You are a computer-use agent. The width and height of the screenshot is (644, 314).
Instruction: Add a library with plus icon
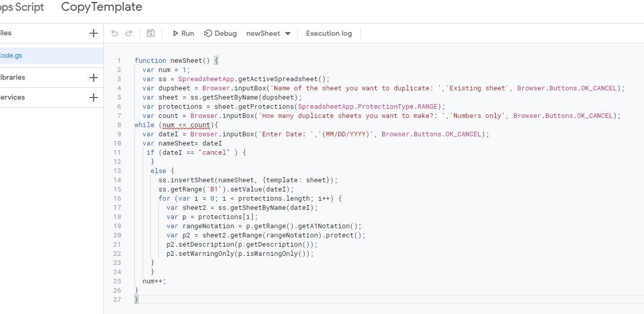point(93,78)
